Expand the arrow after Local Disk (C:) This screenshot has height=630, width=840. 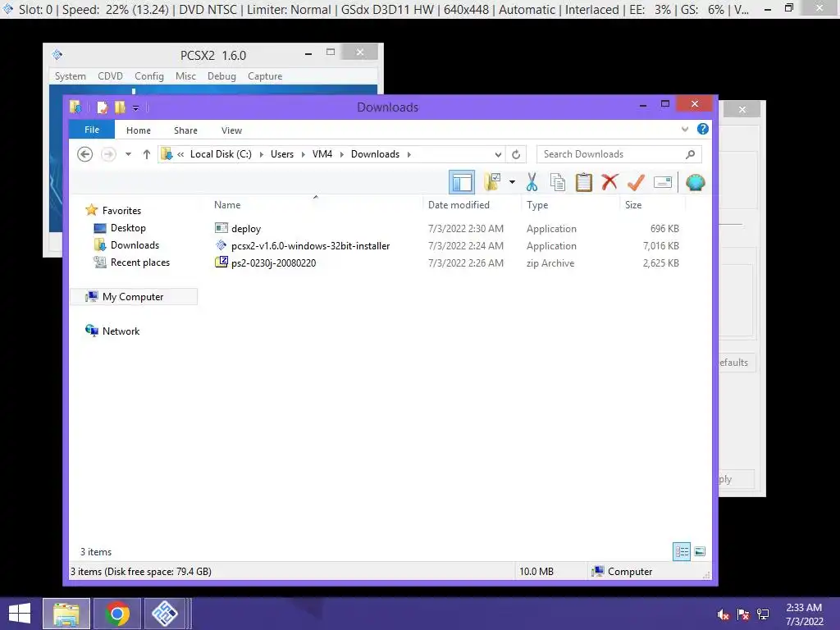[x=262, y=154]
